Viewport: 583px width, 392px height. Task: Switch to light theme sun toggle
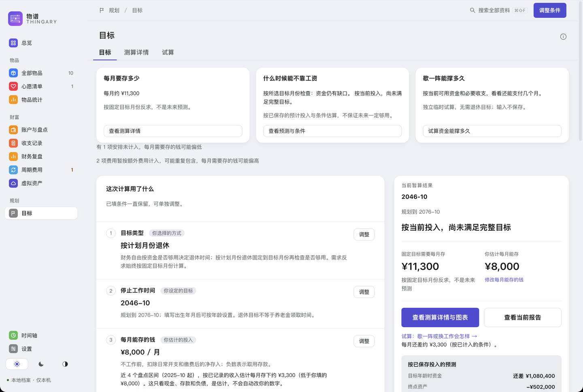(x=17, y=364)
